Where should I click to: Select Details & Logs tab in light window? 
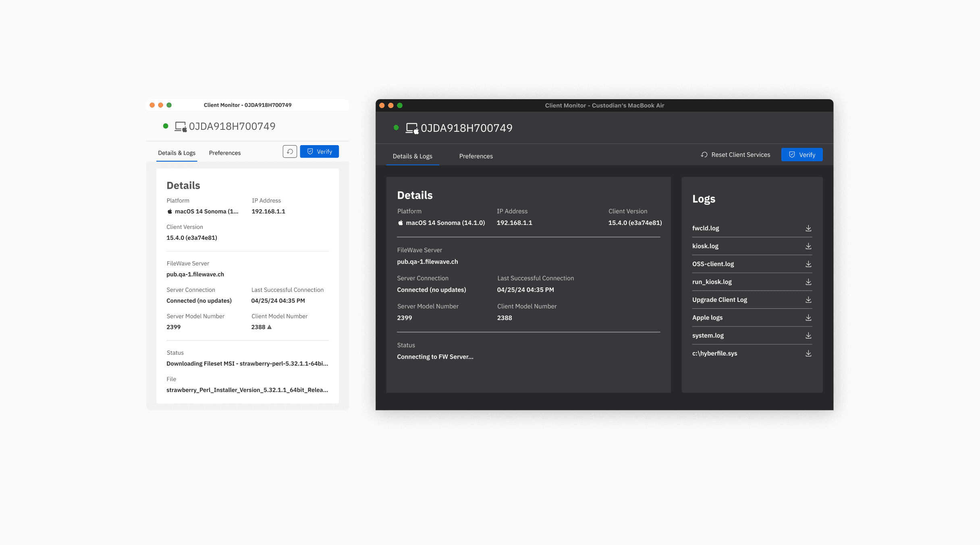(176, 153)
